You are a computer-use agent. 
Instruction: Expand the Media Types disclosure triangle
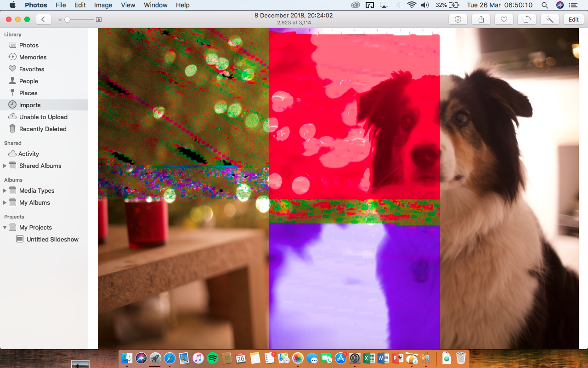(x=5, y=190)
